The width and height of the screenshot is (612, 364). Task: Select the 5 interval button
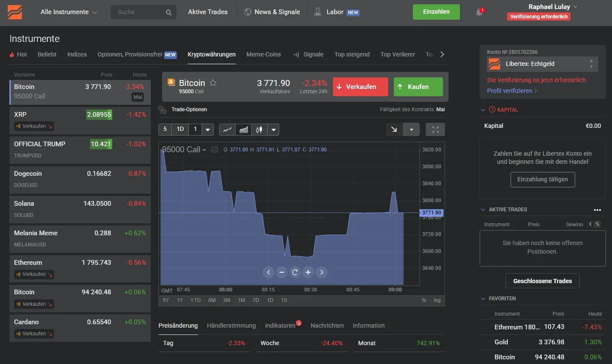point(165,129)
